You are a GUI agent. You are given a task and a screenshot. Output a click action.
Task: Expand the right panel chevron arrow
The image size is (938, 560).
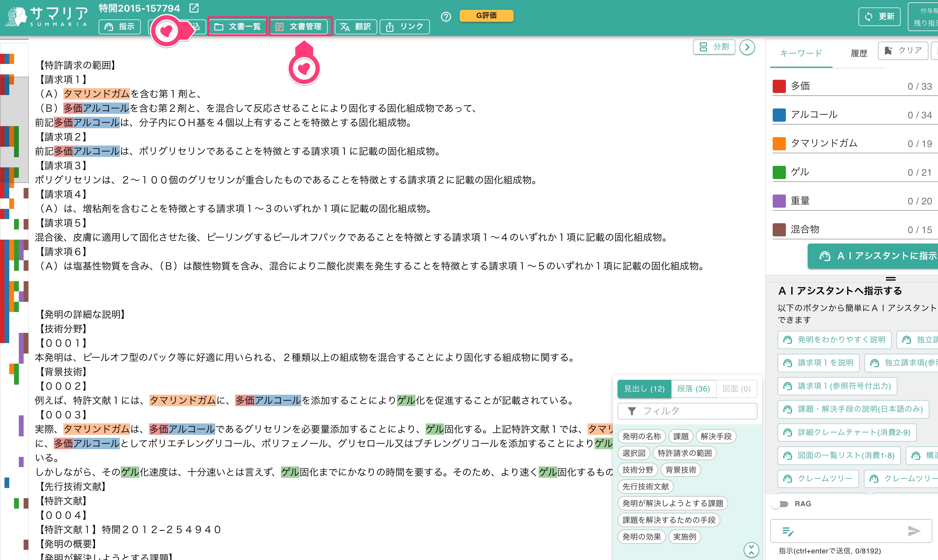(x=747, y=47)
